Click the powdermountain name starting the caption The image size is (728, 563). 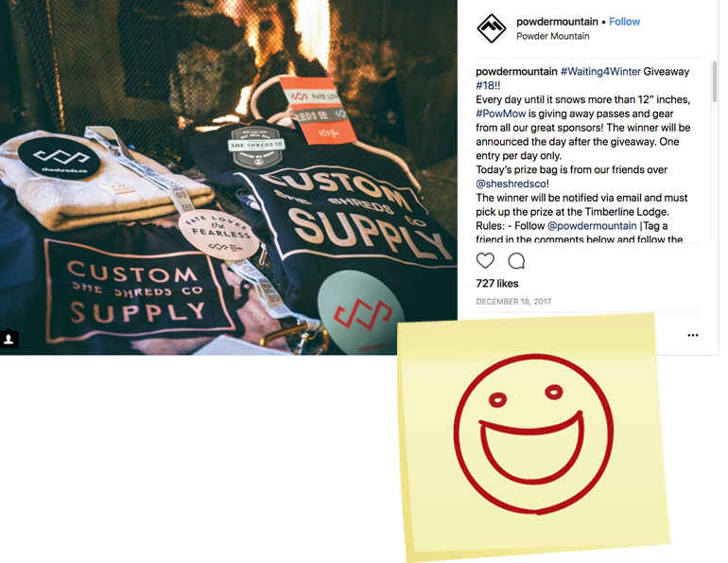[516, 72]
